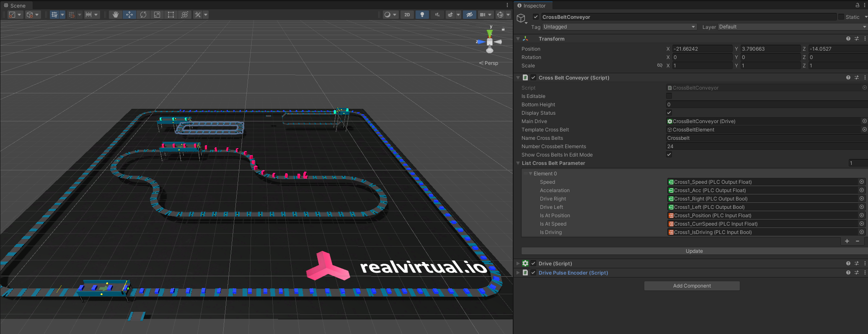Viewport: 868px width, 334px height.
Task: Enable the Is Editable checkbox
Action: pos(669,96)
